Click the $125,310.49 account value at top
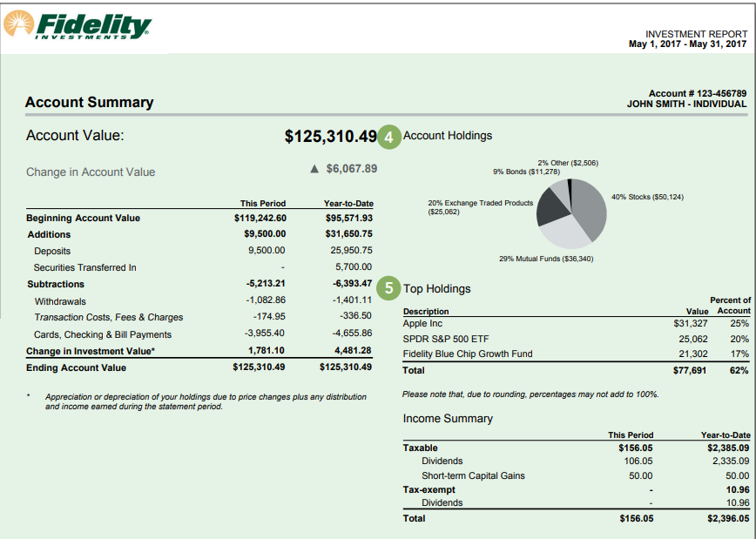Viewport: 756px width, 539px height. pyautogui.click(x=331, y=137)
